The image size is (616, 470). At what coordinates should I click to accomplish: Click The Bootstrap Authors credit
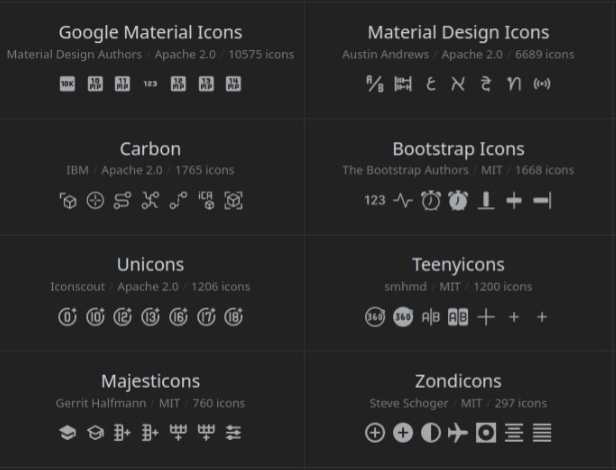tap(405, 170)
